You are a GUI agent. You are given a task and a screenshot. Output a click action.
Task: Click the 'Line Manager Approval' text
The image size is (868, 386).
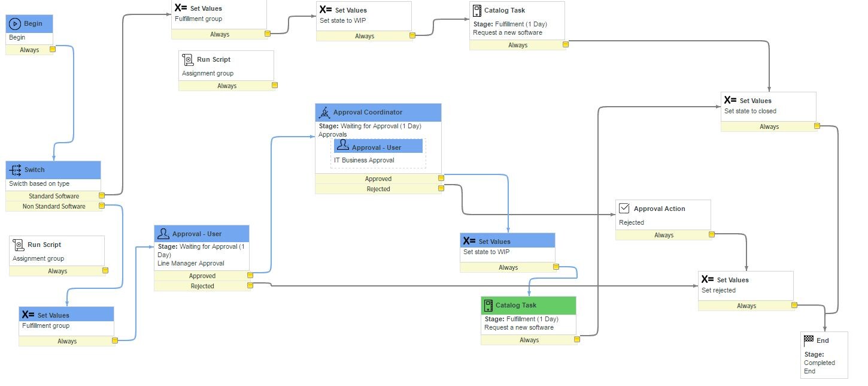tap(191, 263)
